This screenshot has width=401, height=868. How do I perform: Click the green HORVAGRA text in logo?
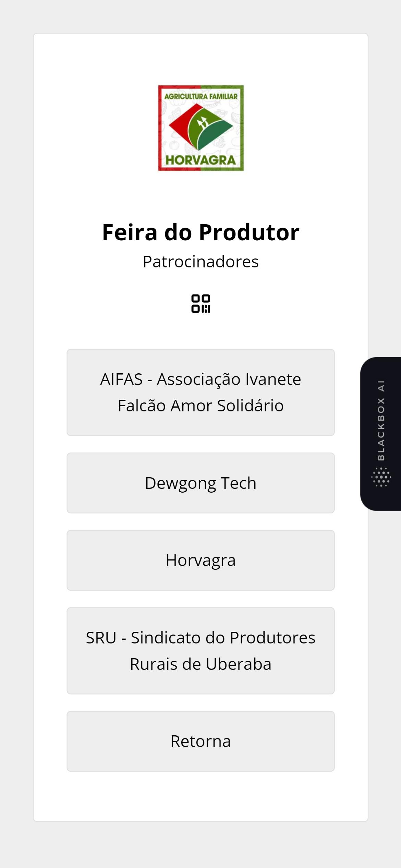pyautogui.click(x=200, y=160)
